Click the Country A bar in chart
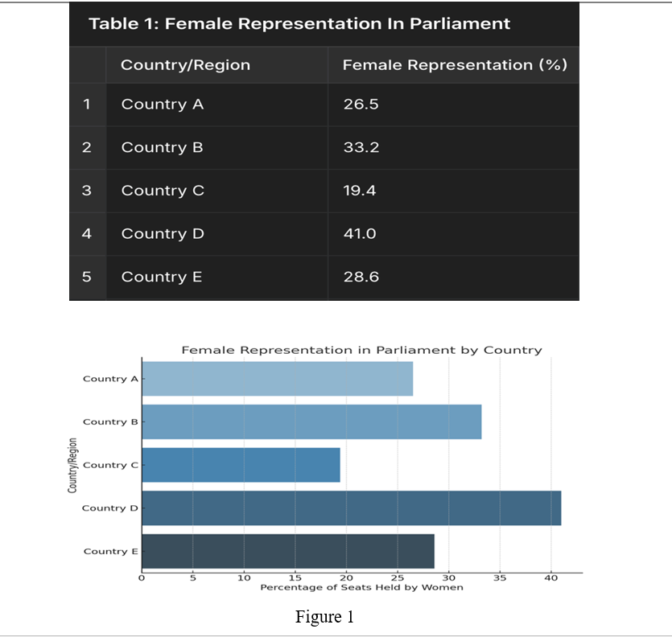This screenshot has height=637, width=672. pyautogui.click(x=277, y=379)
